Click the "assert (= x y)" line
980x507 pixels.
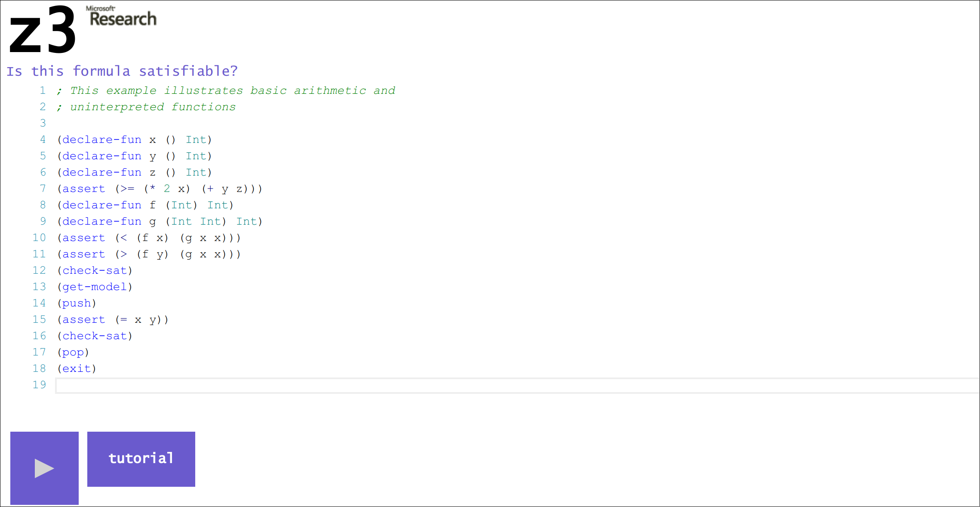113,320
